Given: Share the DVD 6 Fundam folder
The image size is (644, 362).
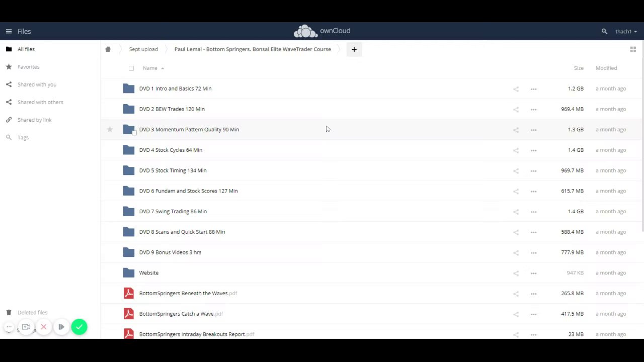Looking at the screenshot, I should pos(516,191).
